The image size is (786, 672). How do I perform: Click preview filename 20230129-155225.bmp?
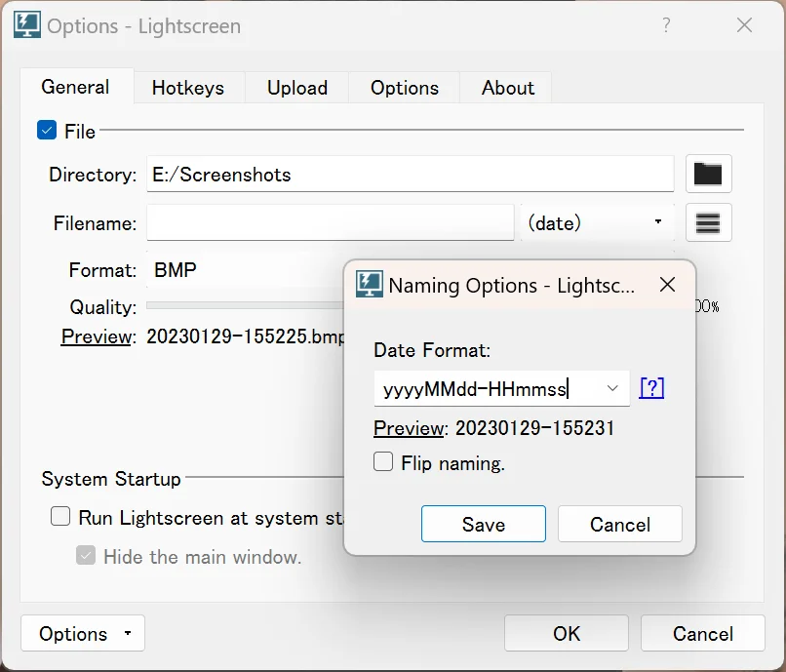click(x=246, y=336)
